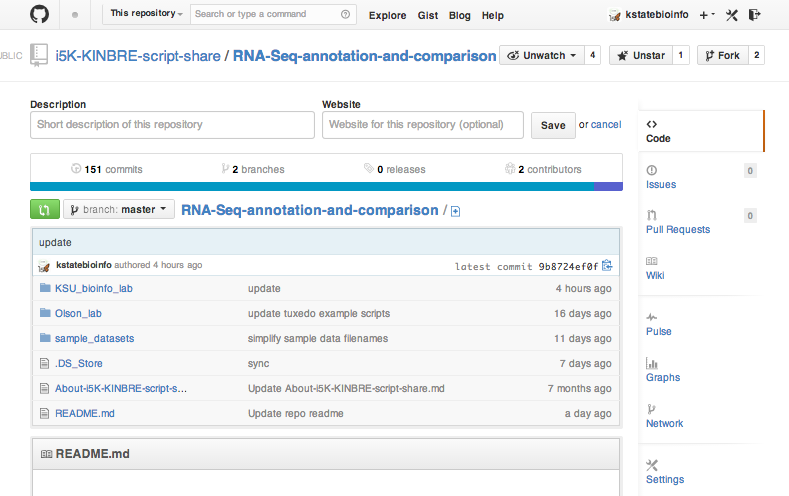The height and width of the screenshot is (496, 789).
Task: Click the Olson_lab folder icon
Action: 45,313
